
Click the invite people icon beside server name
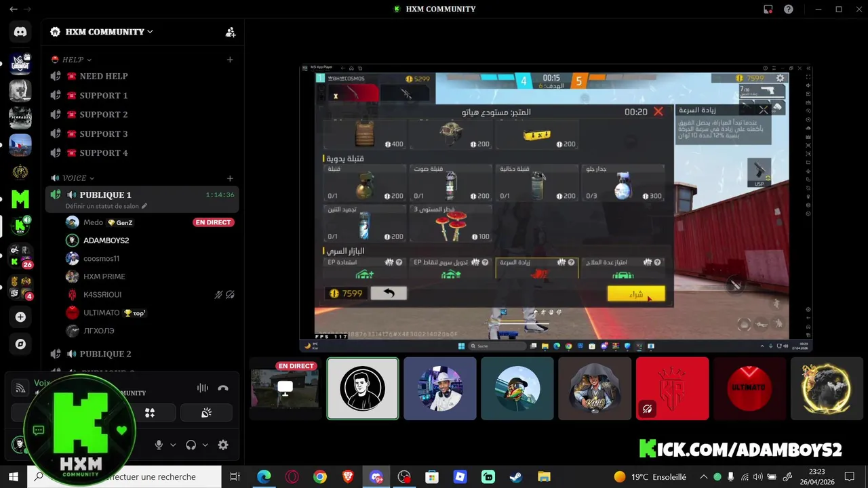click(231, 32)
